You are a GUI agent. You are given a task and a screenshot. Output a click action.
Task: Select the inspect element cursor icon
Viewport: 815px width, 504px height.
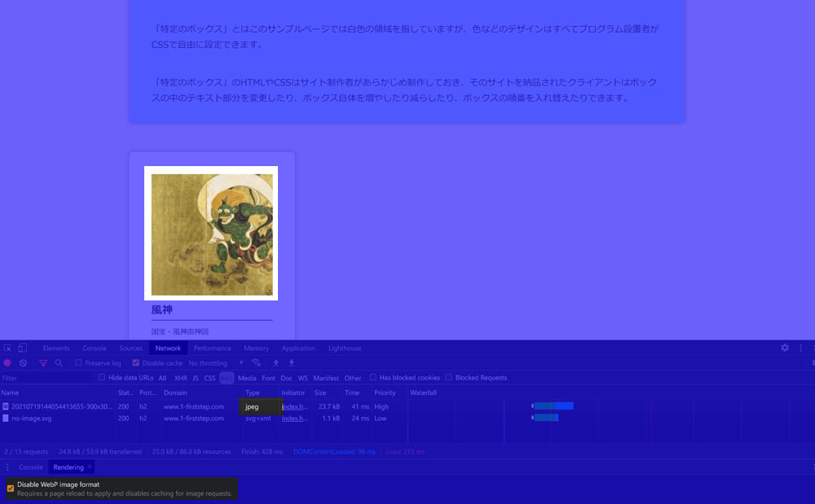pyautogui.click(x=7, y=348)
